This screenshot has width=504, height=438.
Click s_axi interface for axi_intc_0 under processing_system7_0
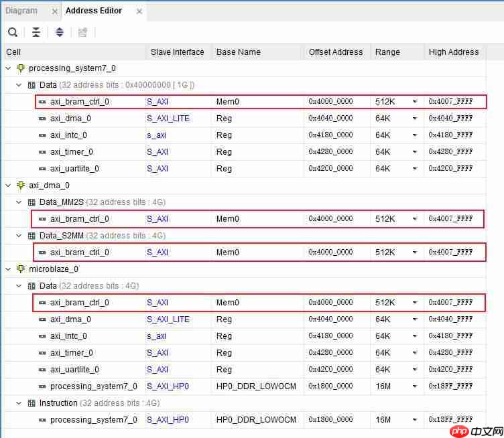[156, 135]
